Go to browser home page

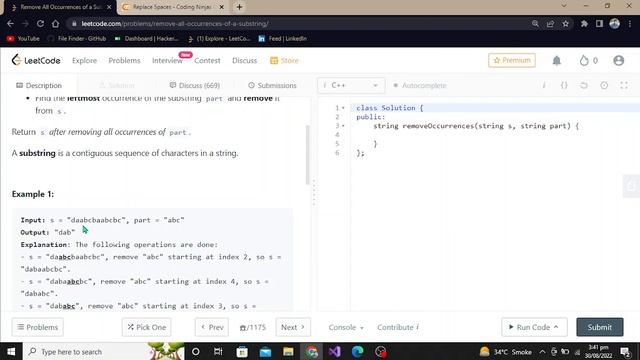55,24
